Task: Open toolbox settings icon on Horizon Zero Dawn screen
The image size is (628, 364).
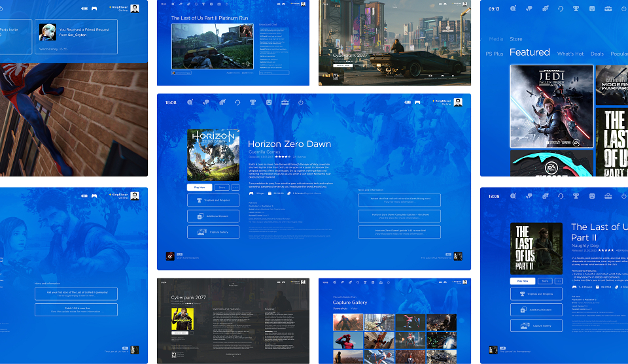Action: coord(285,103)
